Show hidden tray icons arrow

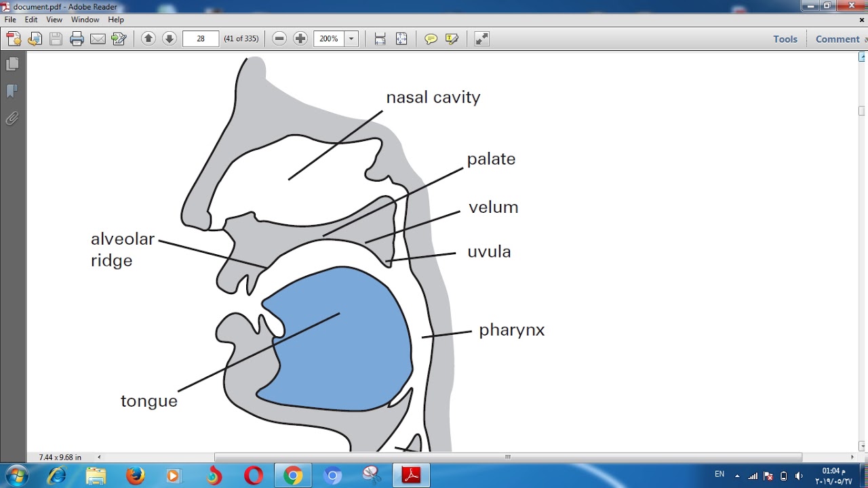pyautogui.click(x=737, y=476)
